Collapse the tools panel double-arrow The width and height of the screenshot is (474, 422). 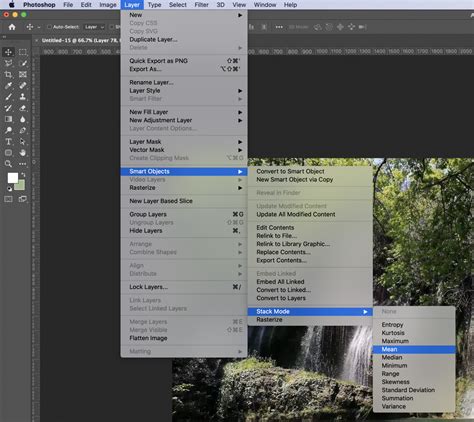[x=4, y=37]
